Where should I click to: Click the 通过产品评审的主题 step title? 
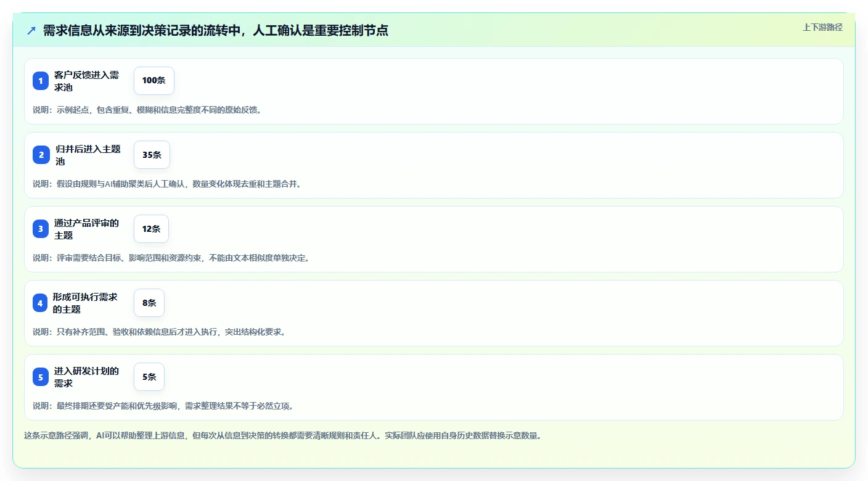[86, 229]
